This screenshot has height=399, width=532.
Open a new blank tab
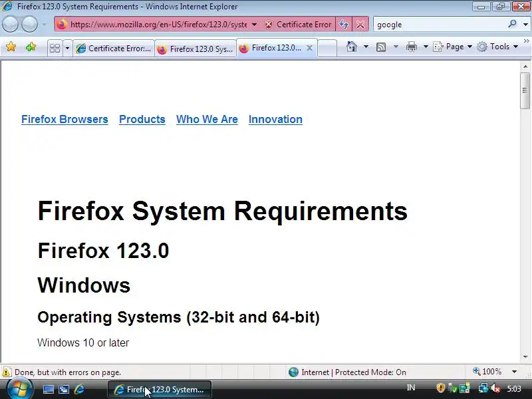coord(327,48)
